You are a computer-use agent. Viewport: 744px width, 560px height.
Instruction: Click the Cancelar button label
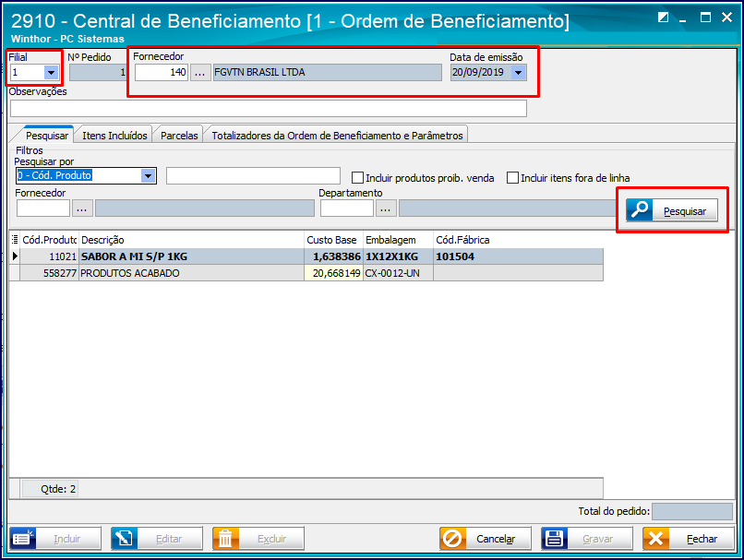[x=496, y=539]
